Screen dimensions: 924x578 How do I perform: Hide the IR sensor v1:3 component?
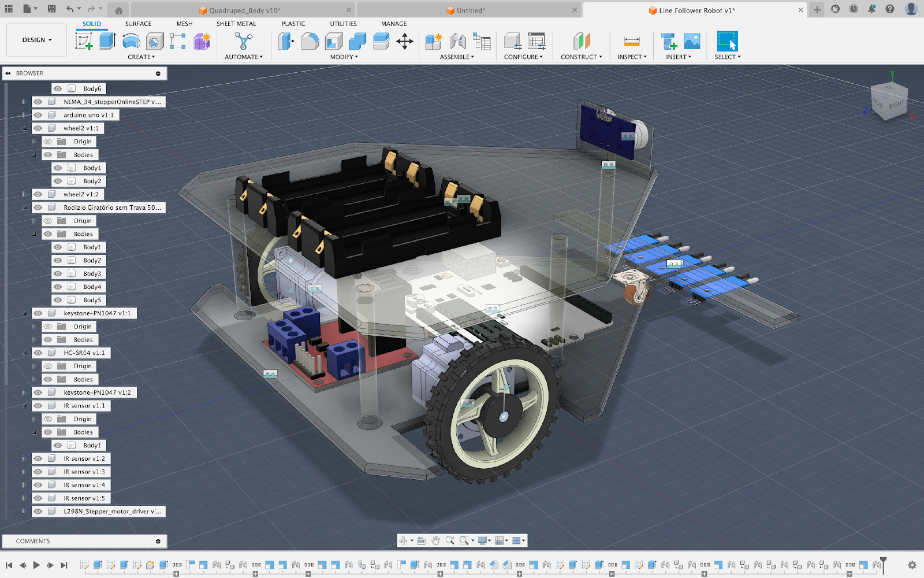pos(38,472)
